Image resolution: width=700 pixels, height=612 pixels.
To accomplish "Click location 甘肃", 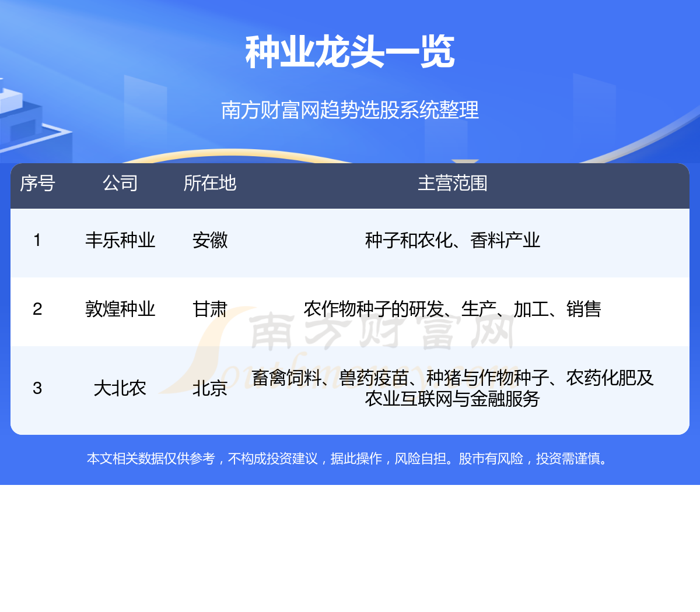I will click(x=210, y=309).
